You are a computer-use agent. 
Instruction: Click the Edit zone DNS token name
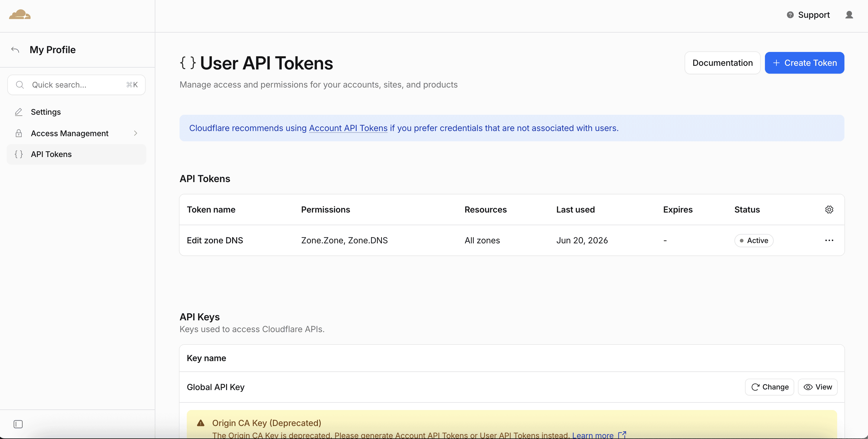tap(215, 240)
